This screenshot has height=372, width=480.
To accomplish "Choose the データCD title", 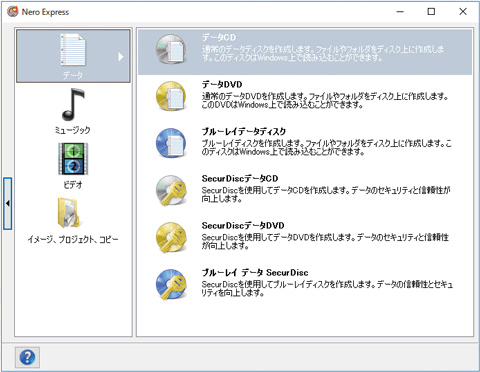I will pyautogui.click(x=219, y=37).
